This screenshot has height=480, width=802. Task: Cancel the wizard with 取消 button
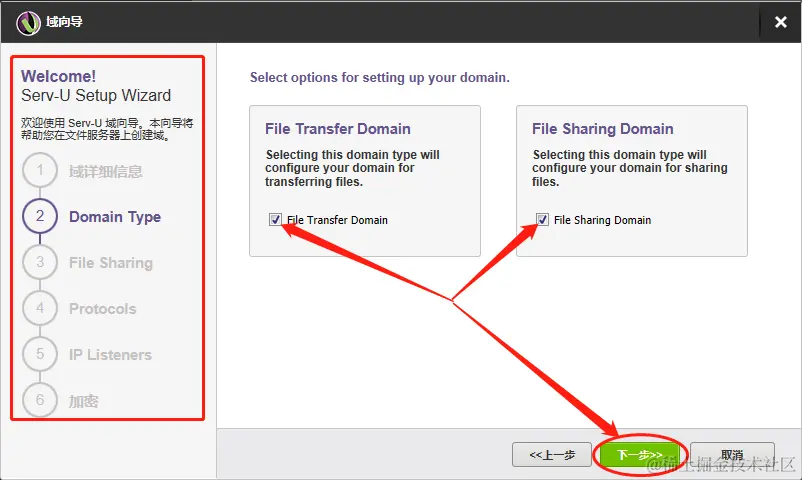tap(732, 454)
